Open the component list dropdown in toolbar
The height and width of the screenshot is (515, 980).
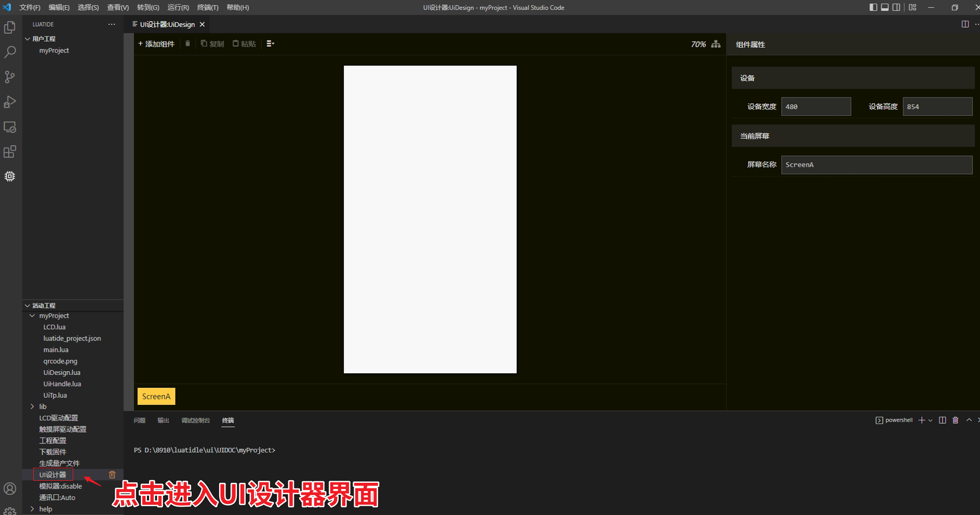[x=270, y=44]
